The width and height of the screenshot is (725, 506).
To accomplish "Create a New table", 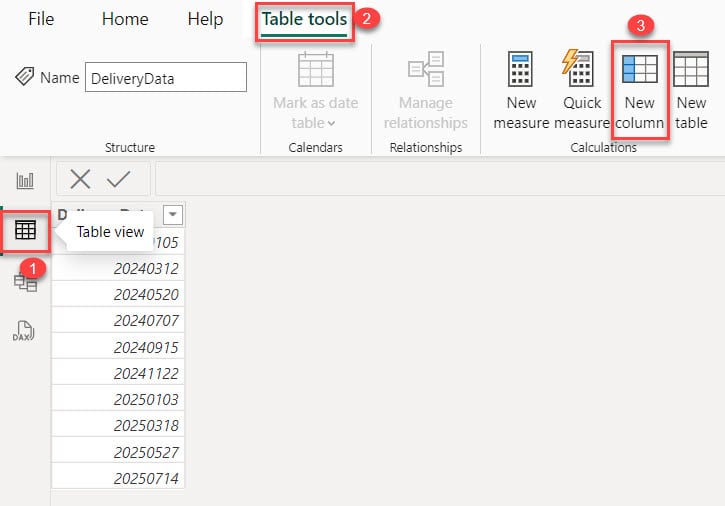I will tap(691, 91).
